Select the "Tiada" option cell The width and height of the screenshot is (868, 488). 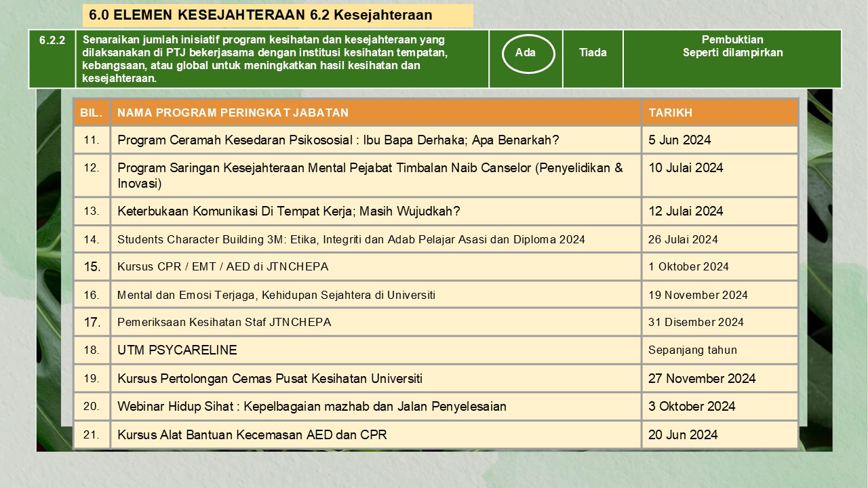pos(593,53)
